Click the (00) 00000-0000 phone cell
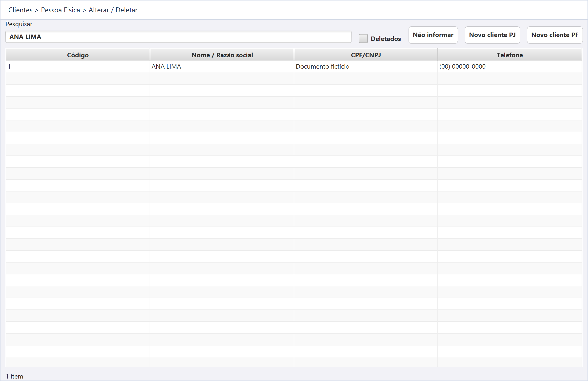 pos(510,67)
